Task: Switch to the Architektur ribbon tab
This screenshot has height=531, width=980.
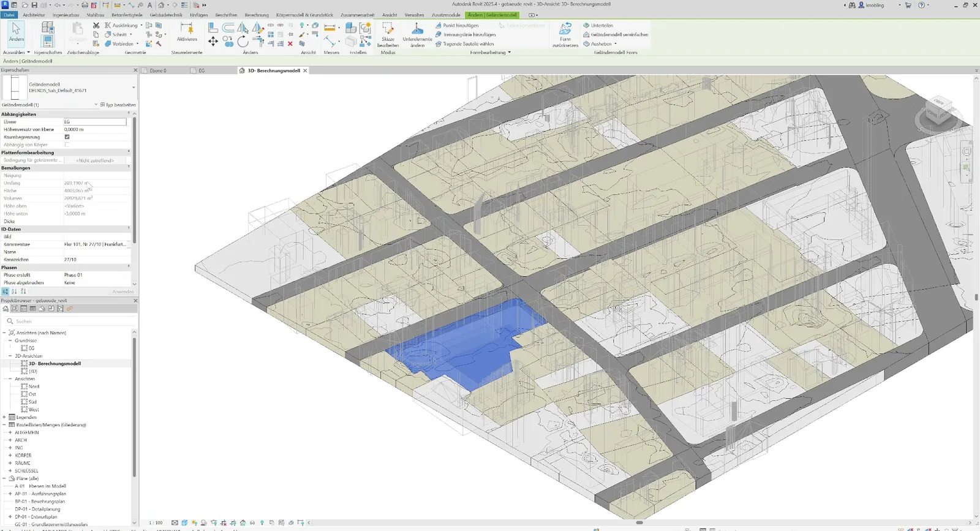Action: click(34, 15)
